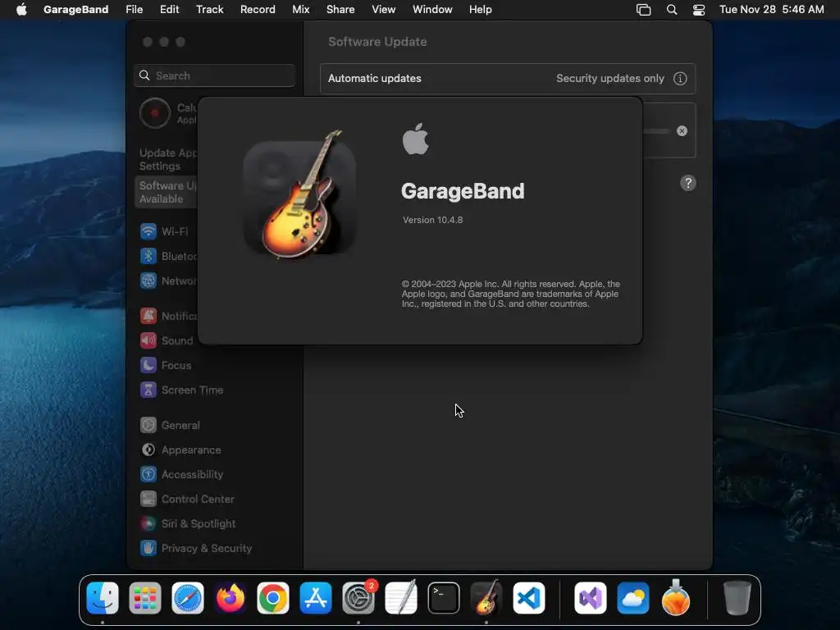Click the GarageBand title in About window
This screenshot has width=840, height=630.
click(463, 191)
